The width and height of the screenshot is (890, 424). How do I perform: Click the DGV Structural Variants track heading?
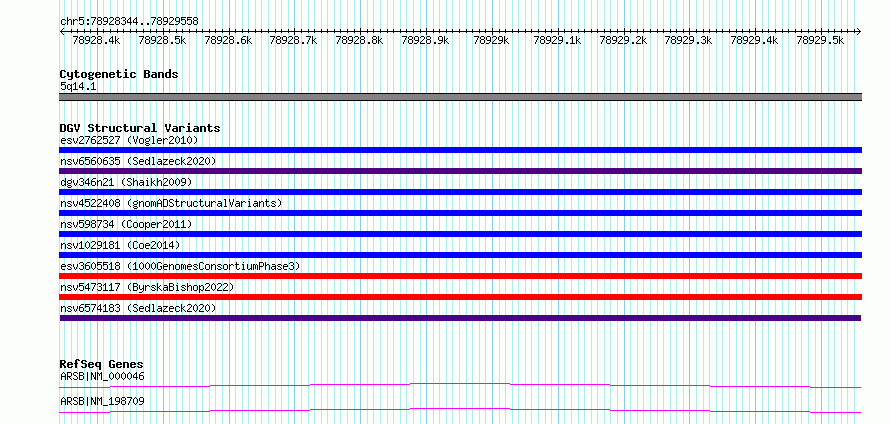[140, 128]
